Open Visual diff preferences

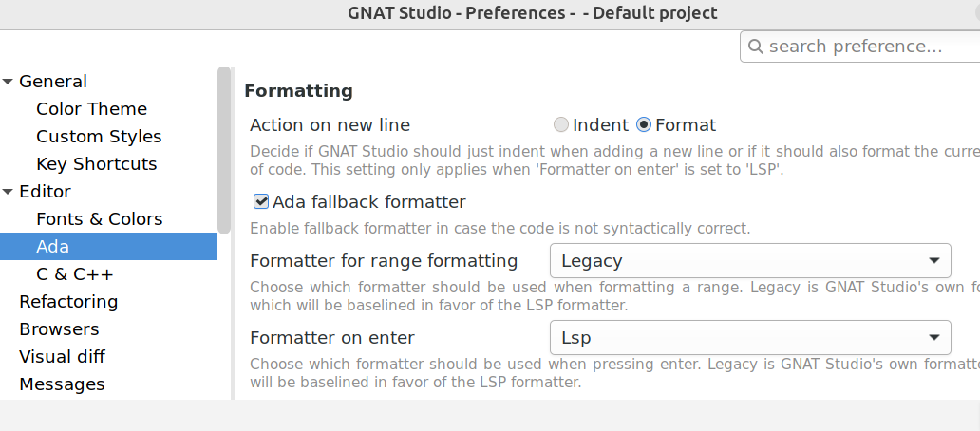click(x=62, y=357)
